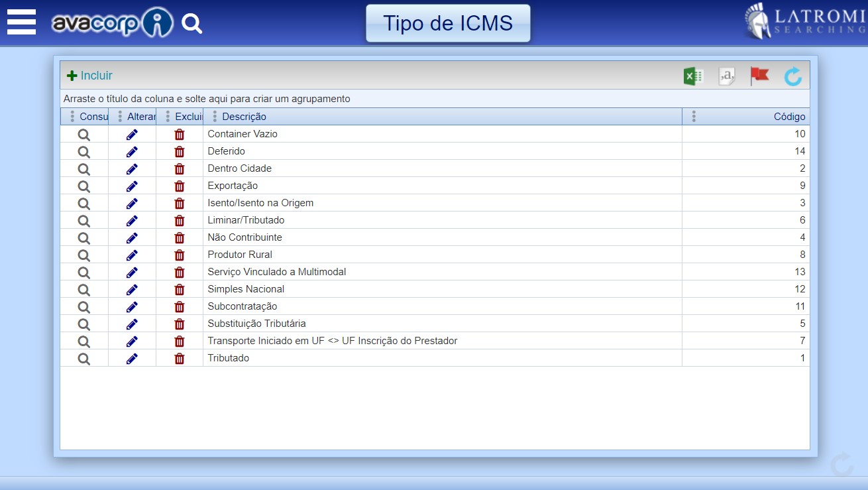Click Incluir to add new record
The width and height of the screenshot is (868, 490).
[90, 76]
